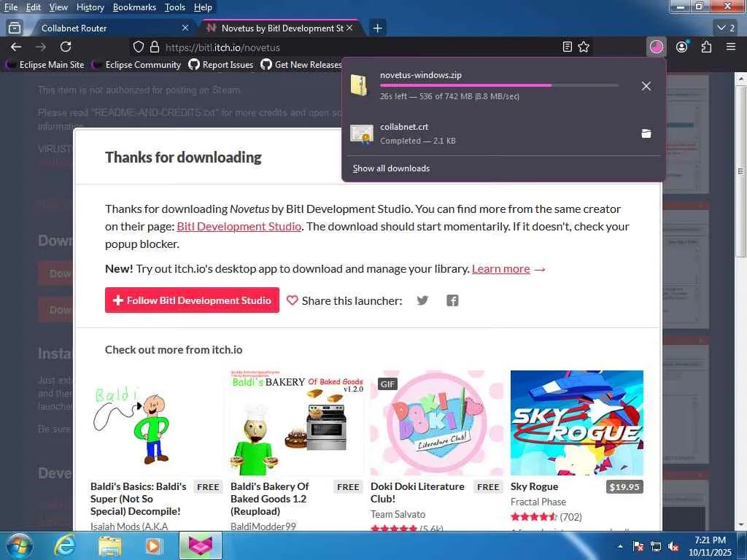
Task: Click the network tray icon
Action: coord(656,546)
